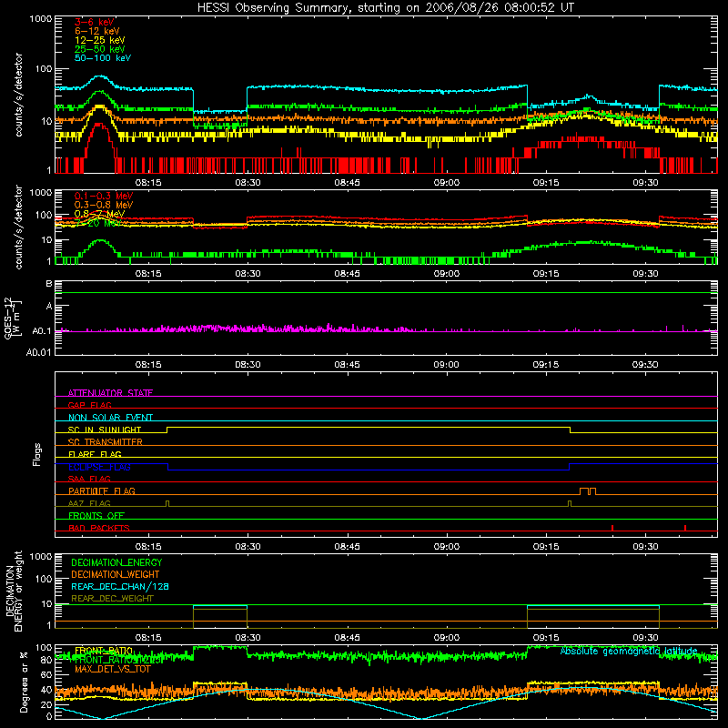
Task: Click the orange 6-12 keV legend label
Action: [97, 31]
